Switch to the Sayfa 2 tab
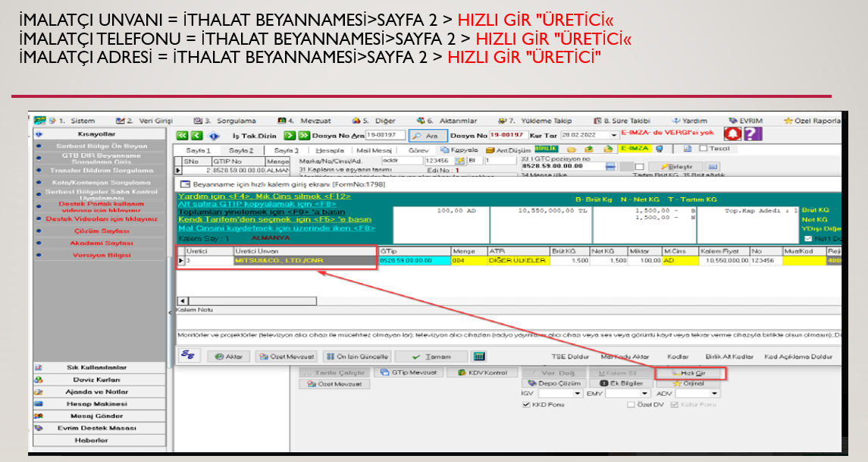The image size is (868, 462). [241, 151]
